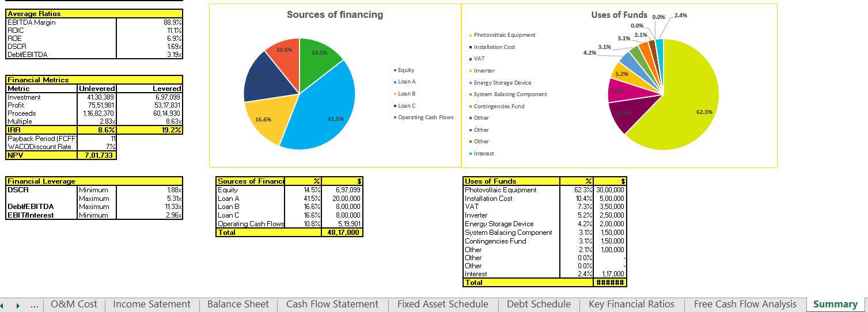Select the 'Financial Metrics' header cell
The height and width of the screenshot is (312, 868).
[94, 80]
